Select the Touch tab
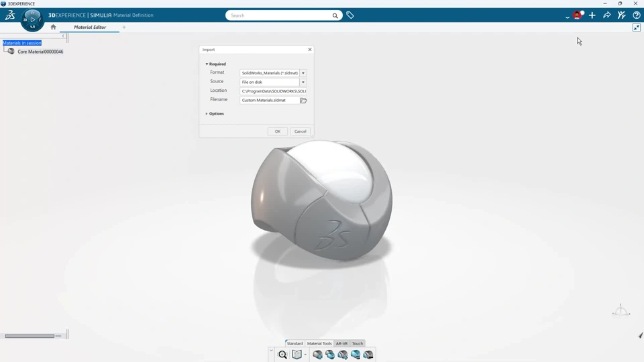 click(x=358, y=343)
